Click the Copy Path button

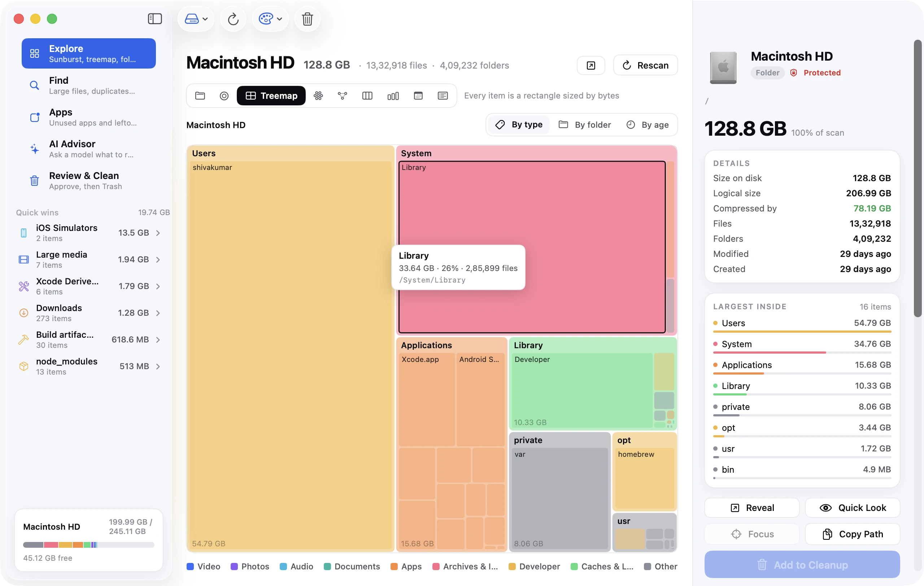pyautogui.click(x=853, y=534)
